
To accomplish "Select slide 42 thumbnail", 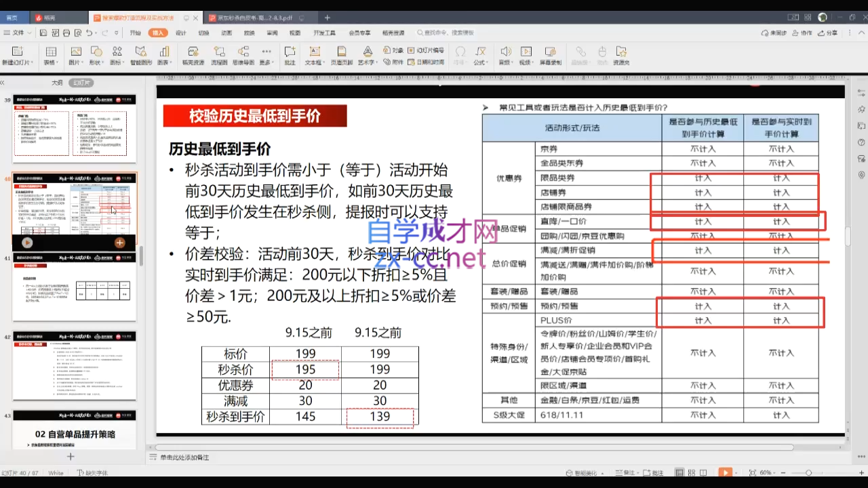I will [75, 366].
